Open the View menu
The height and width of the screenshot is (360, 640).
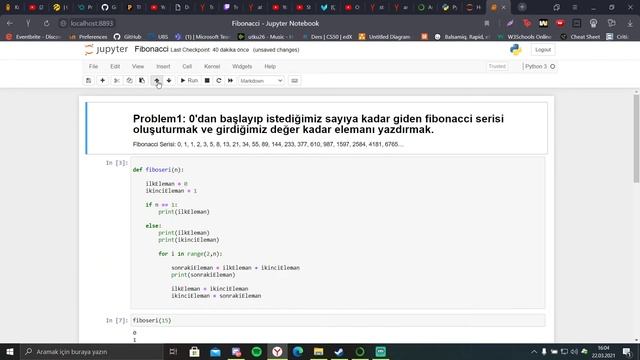(138, 66)
